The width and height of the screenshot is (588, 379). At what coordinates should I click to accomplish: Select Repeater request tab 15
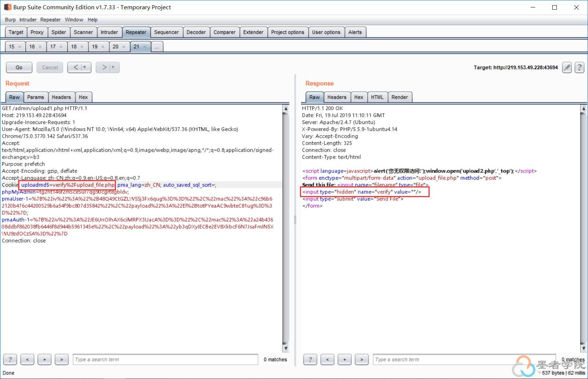12,47
